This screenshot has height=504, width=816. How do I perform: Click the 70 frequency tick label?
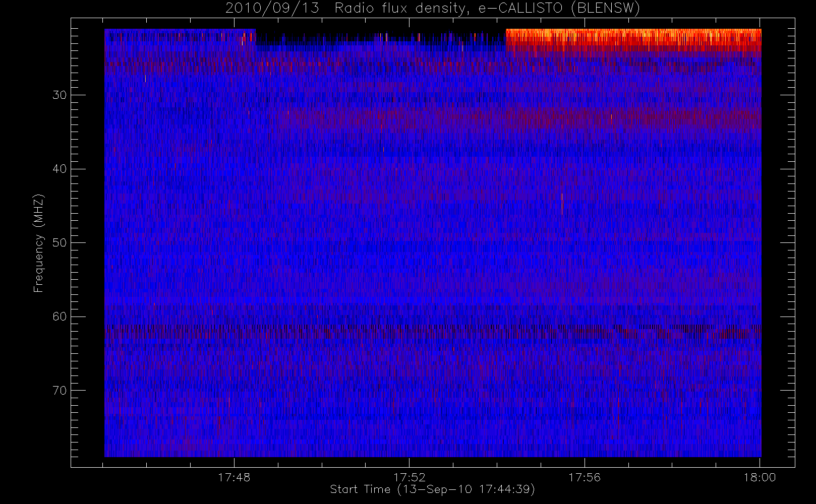[60, 391]
